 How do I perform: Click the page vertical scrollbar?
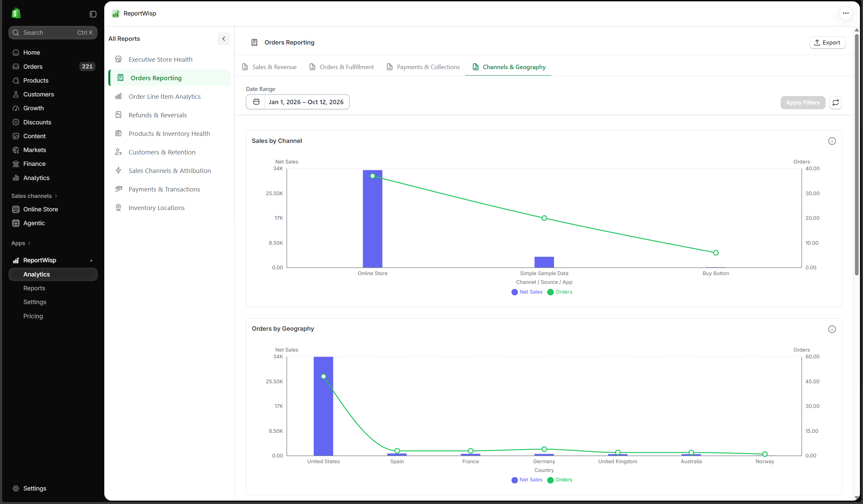856,154
